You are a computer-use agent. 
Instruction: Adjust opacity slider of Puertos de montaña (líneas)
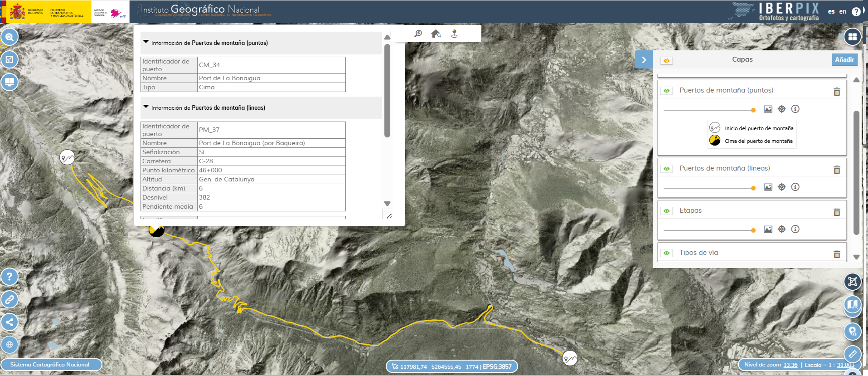click(753, 188)
